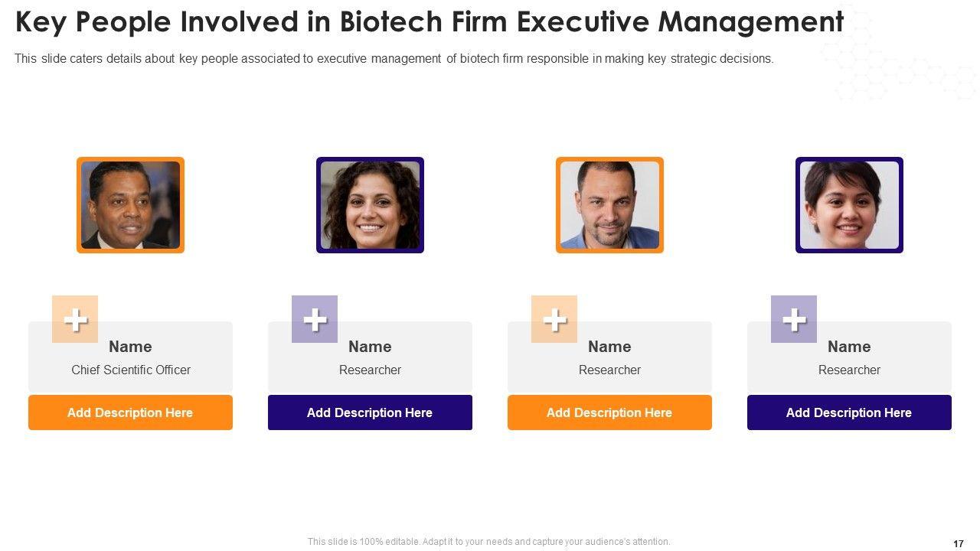
Task: Click the subtitle text starting 'This slide caters details'
Action: pos(394,59)
